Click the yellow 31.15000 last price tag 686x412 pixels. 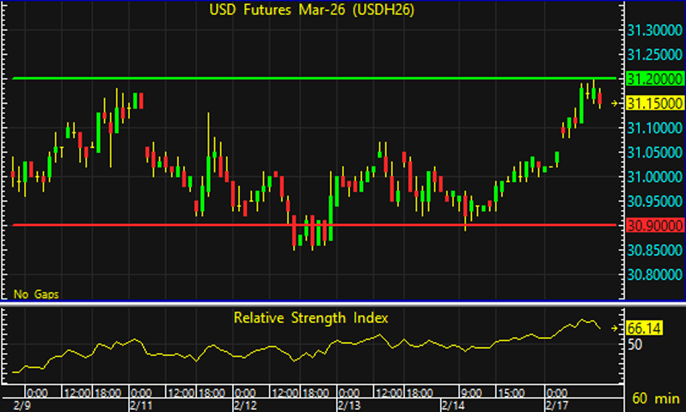653,103
